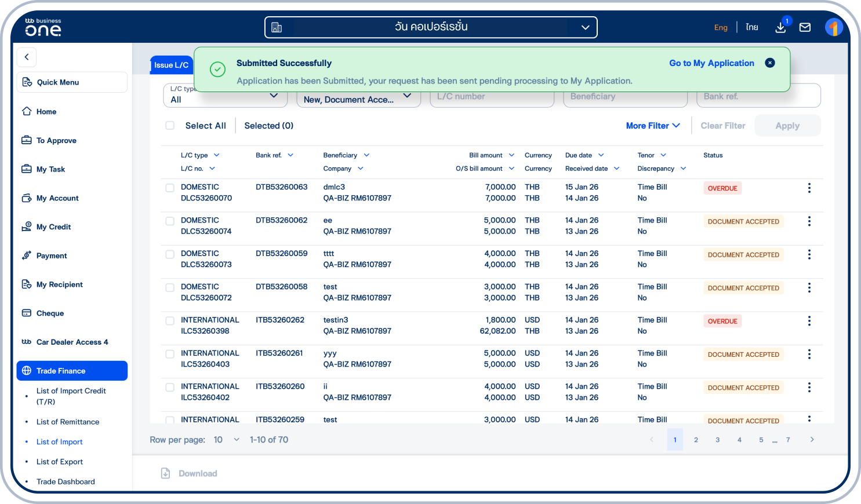Select the checkbox for ILC53260403 row
Screen dimensions: 861x504
pyautogui.click(x=170, y=354)
